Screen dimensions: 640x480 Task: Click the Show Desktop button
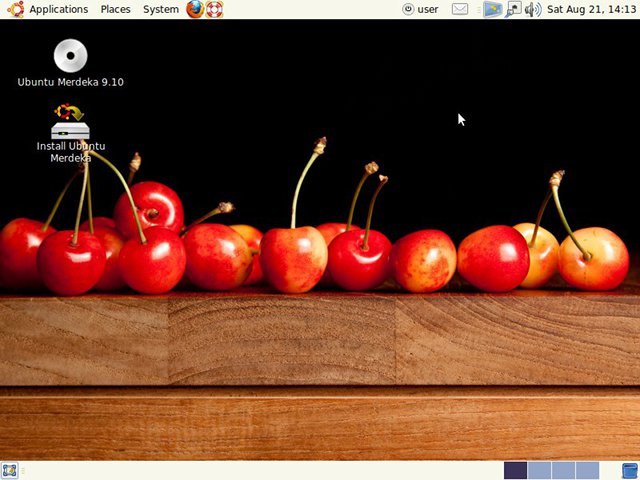[x=9, y=471]
